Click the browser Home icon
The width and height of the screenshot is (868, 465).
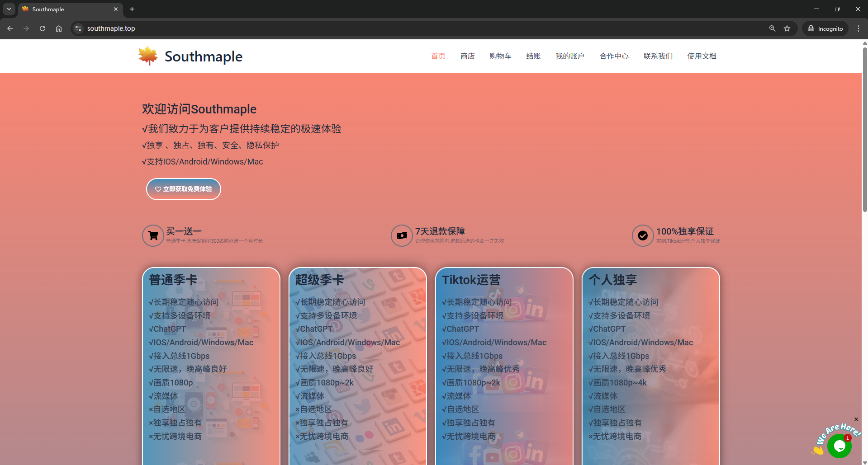tap(58, 28)
